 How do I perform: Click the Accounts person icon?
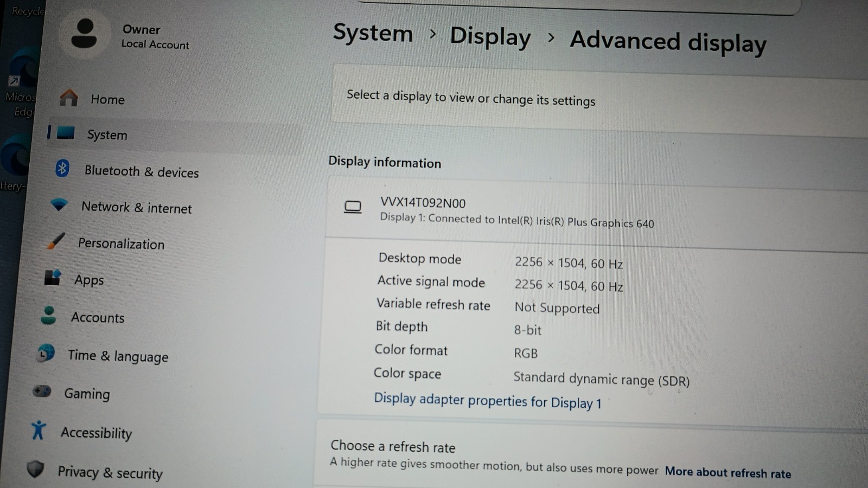(x=49, y=315)
